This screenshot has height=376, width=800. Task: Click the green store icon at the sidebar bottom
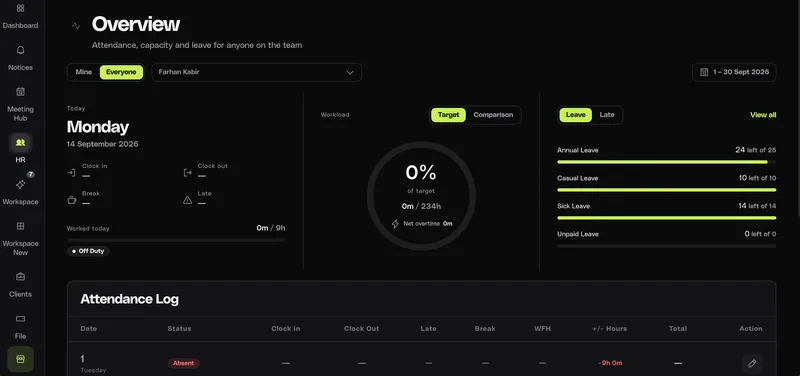point(20,359)
